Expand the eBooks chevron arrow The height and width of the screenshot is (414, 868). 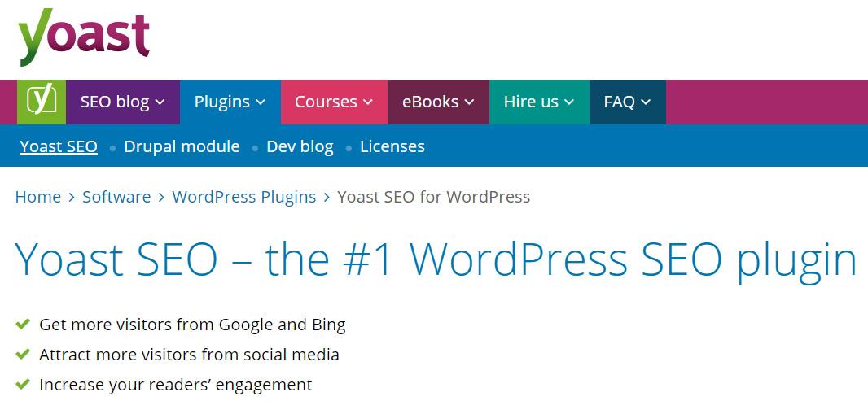click(470, 102)
